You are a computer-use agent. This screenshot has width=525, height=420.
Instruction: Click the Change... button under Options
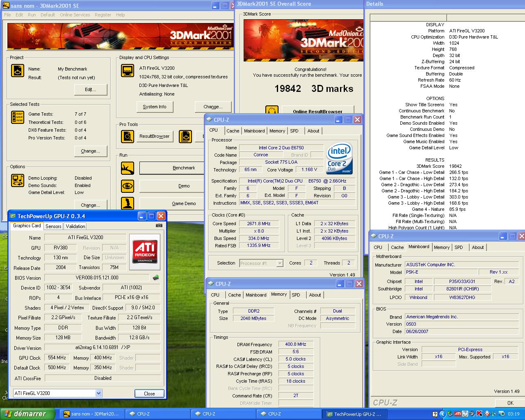pyautogui.click(x=91, y=205)
